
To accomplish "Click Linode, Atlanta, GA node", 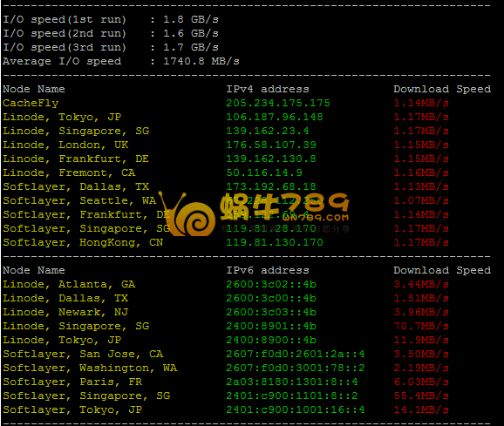I will click(69, 284).
